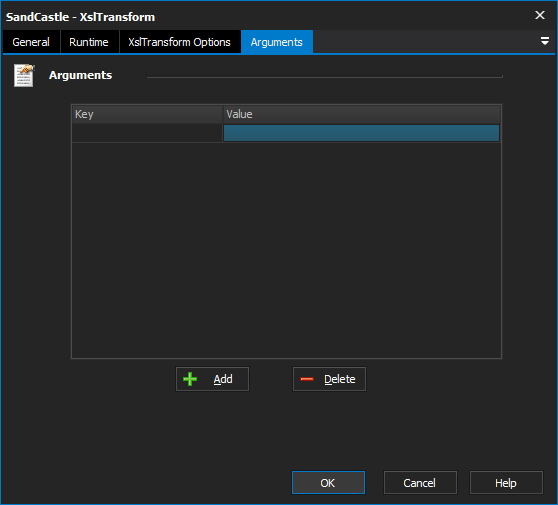Click the red minus icon
This screenshot has height=505, width=558.
(307, 379)
